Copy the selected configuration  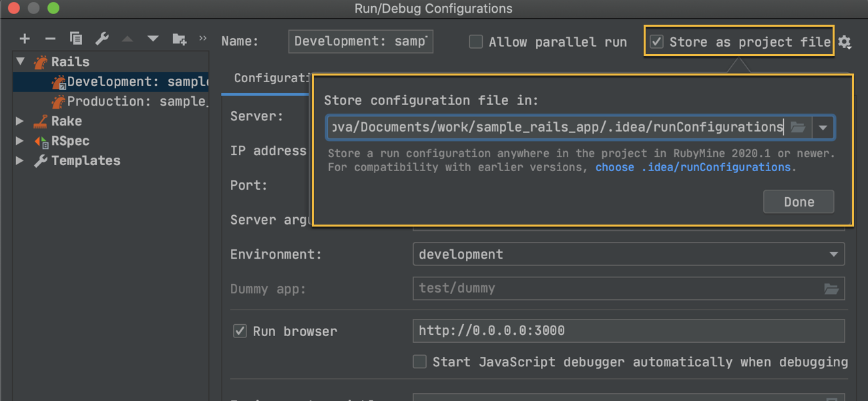pos(76,39)
